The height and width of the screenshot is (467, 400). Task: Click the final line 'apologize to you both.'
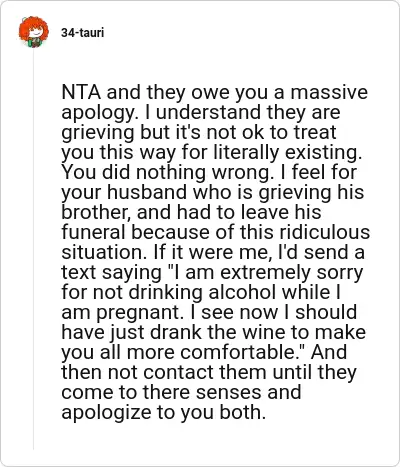164,412
